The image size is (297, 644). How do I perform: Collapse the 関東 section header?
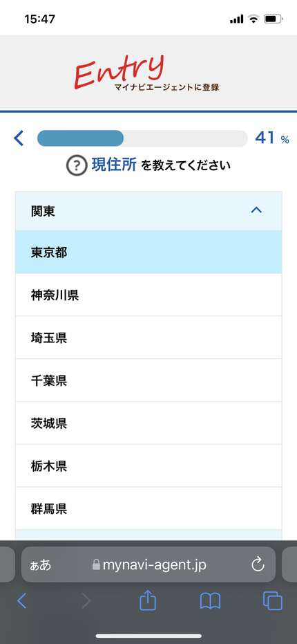click(148, 211)
